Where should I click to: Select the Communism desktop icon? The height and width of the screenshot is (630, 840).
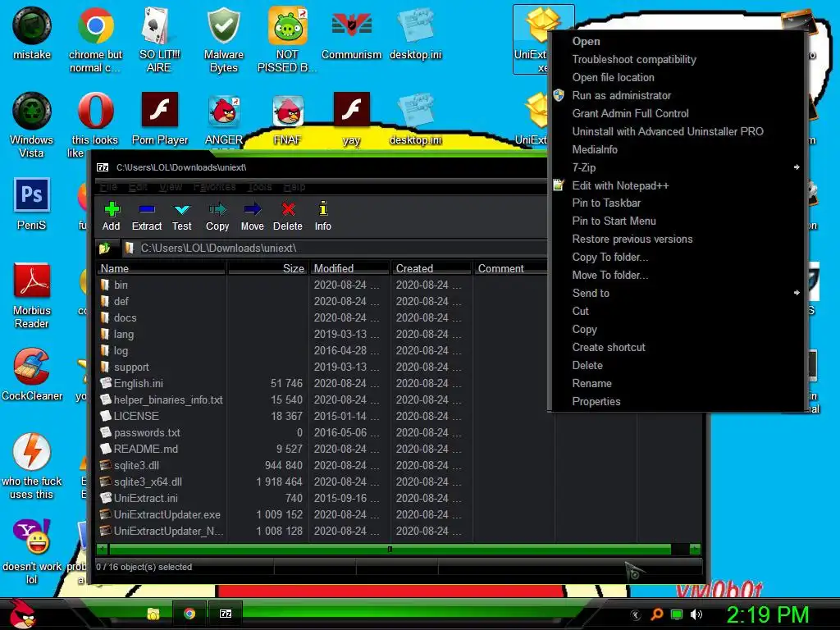pos(351,34)
